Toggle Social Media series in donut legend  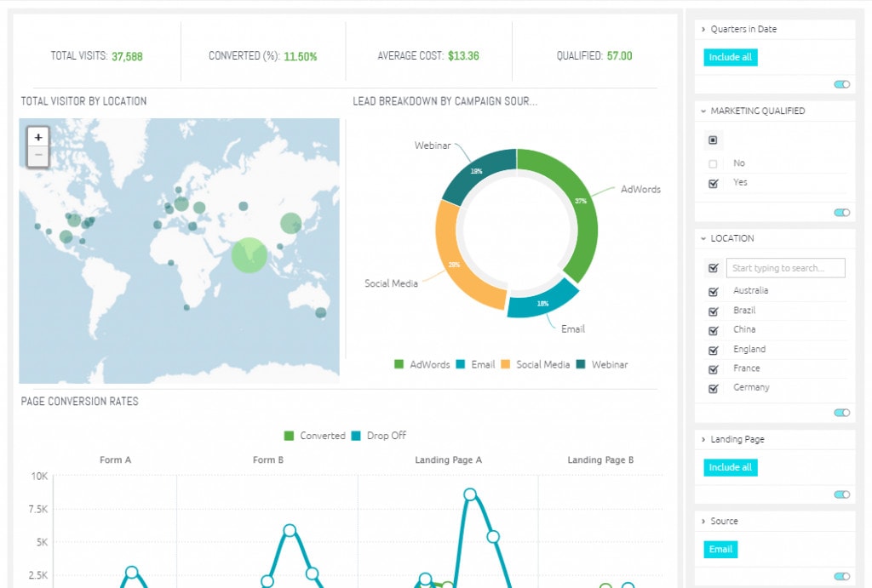tap(536, 364)
